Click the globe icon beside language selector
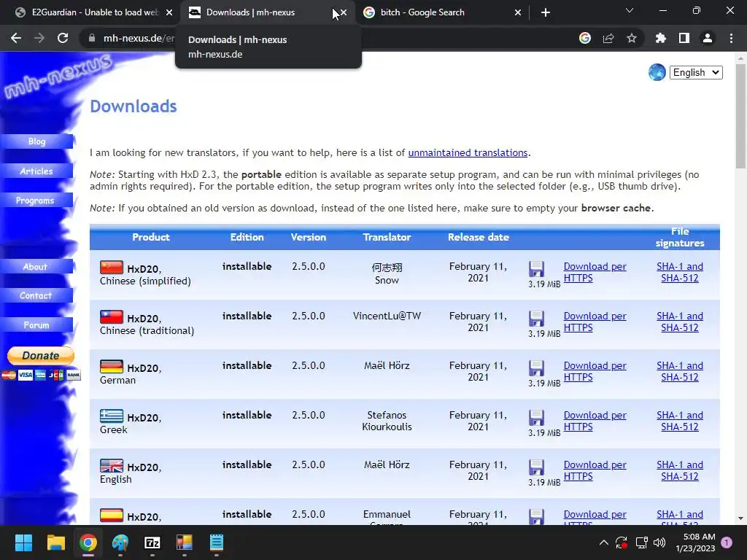The width and height of the screenshot is (747, 560). 657,72
